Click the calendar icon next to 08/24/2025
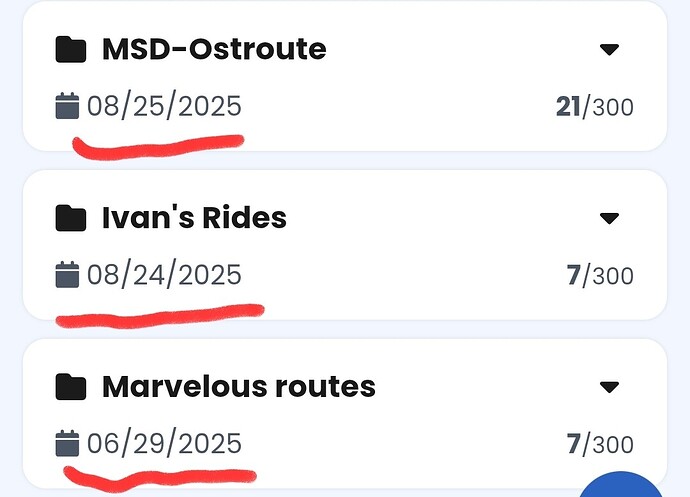Viewport: 690px width, 497px height. (x=67, y=274)
